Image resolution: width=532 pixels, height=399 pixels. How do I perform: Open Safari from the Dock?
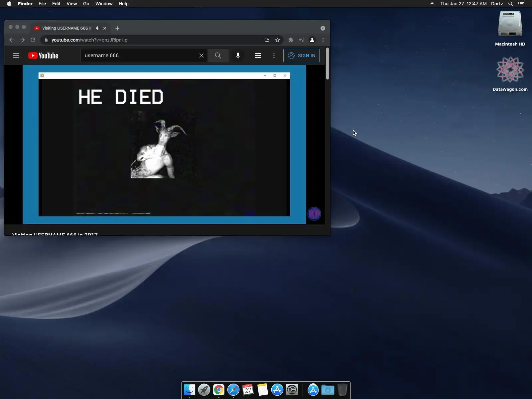click(233, 390)
